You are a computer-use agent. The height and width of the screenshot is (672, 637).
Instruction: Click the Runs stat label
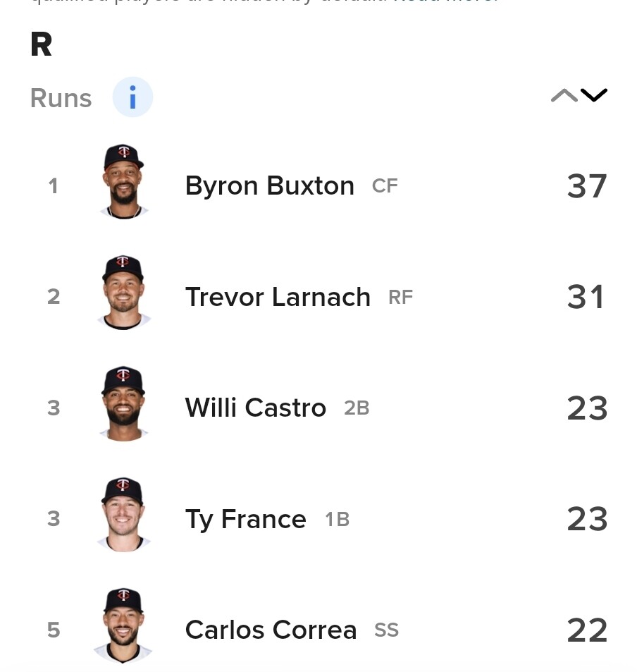click(x=61, y=99)
